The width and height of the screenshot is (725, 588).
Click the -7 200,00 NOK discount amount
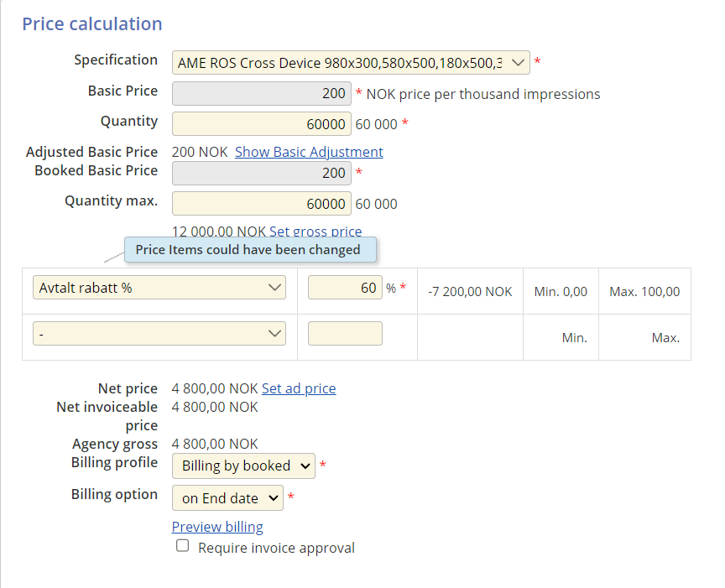point(470,292)
